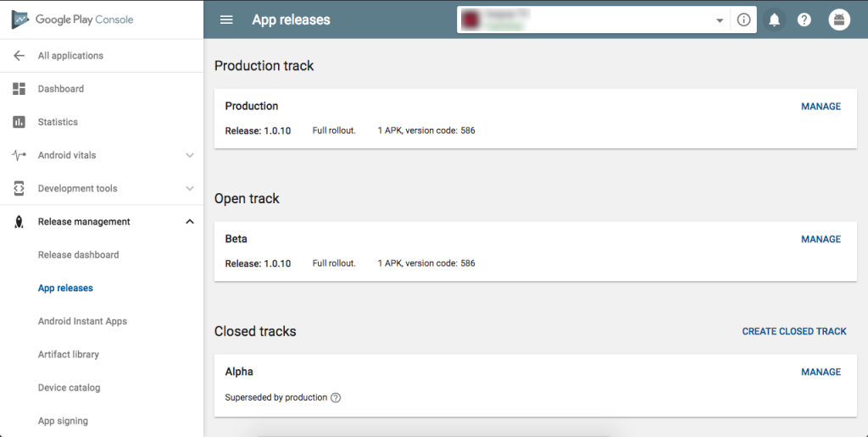Image resolution: width=868 pixels, height=437 pixels.
Task: Select Artifact library in sidebar
Action: [x=68, y=355]
